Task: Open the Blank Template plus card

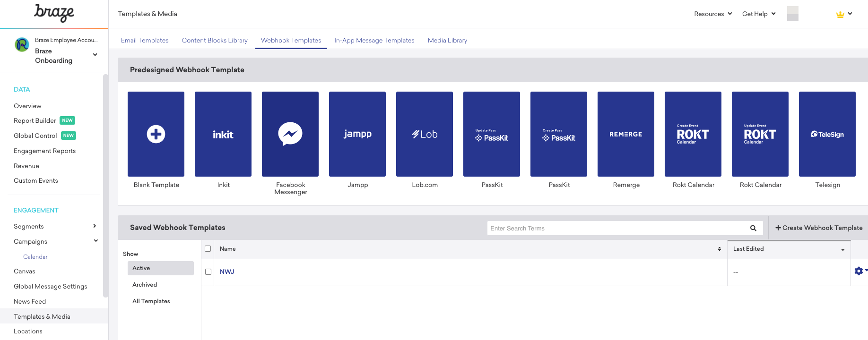Action: [x=156, y=134]
